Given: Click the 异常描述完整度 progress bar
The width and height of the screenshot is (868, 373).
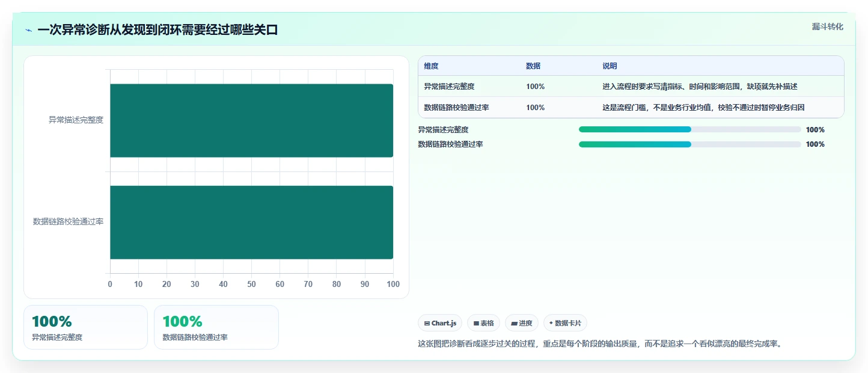Looking at the screenshot, I should tap(689, 129).
